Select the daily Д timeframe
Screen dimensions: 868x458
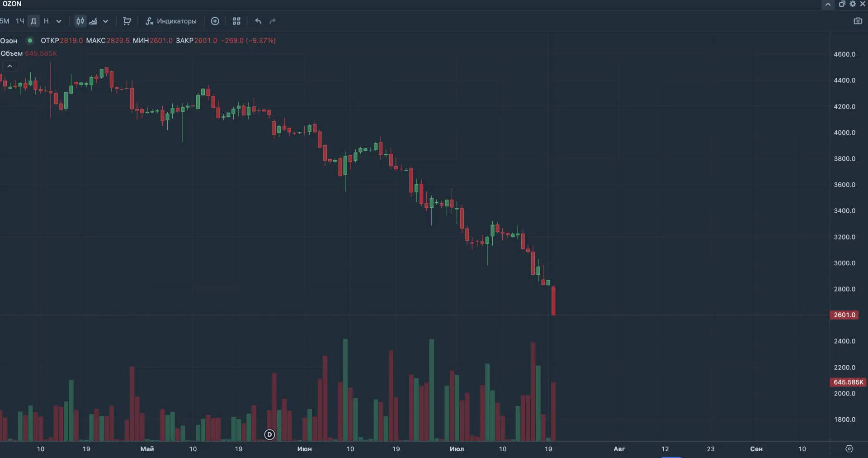pos(33,21)
